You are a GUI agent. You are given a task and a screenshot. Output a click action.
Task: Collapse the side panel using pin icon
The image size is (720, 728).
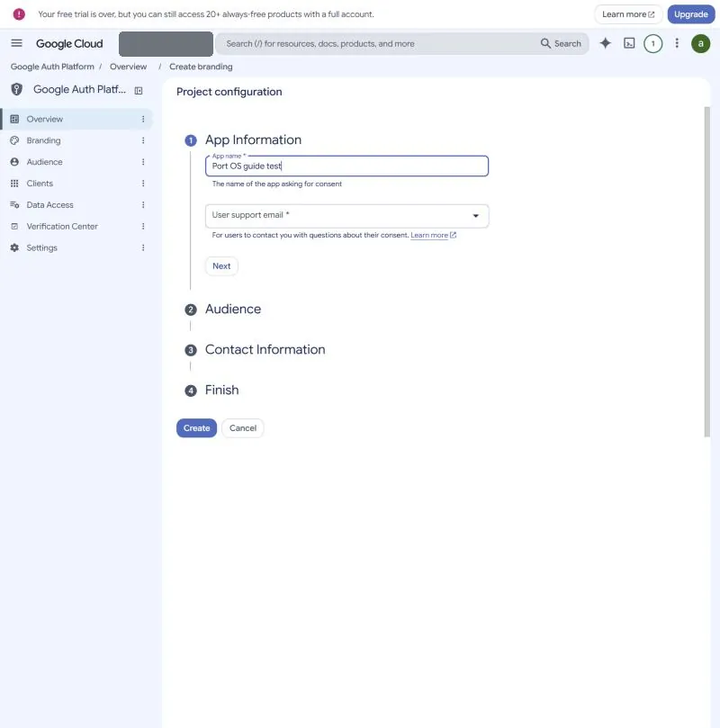coord(139,91)
